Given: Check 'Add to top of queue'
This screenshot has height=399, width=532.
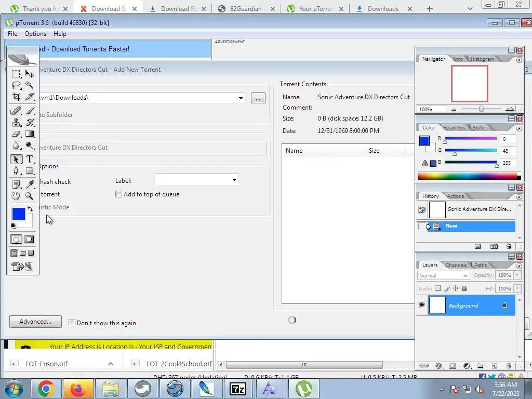Looking at the screenshot, I should pos(118,194).
